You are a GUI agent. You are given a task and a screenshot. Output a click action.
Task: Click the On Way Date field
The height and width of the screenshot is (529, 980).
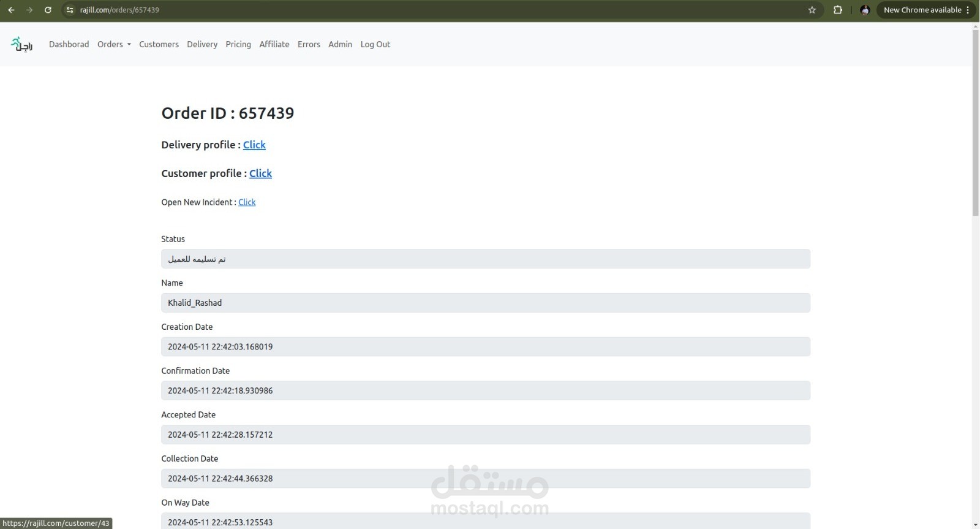[x=486, y=521]
